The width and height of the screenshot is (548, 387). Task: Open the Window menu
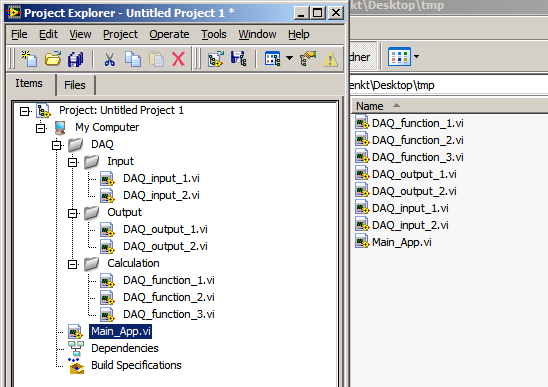(x=257, y=34)
